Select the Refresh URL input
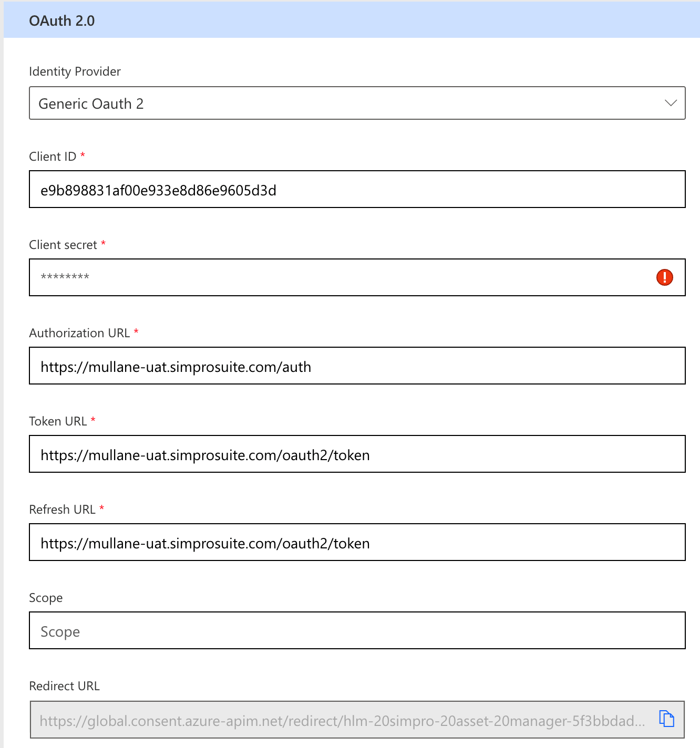Viewport: 700px width, 748px height. click(x=357, y=542)
